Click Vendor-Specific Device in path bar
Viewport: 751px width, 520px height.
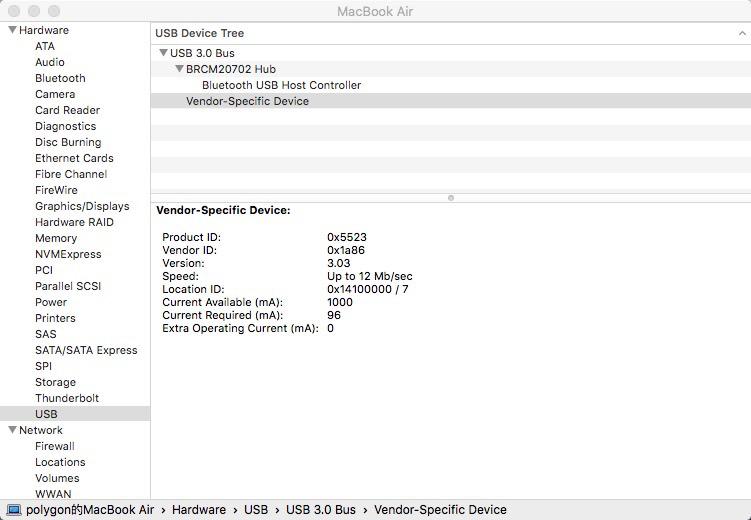pos(440,510)
